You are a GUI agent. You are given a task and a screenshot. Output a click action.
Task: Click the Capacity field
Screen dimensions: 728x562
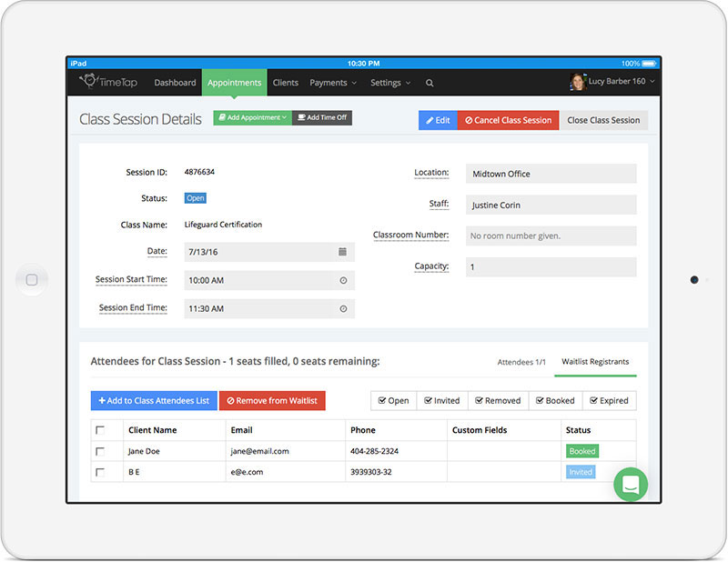[x=551, y=266]
